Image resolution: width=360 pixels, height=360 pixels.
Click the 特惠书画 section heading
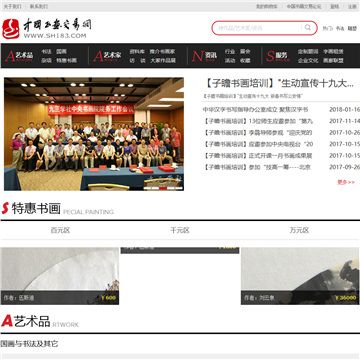tap(36, 208)
